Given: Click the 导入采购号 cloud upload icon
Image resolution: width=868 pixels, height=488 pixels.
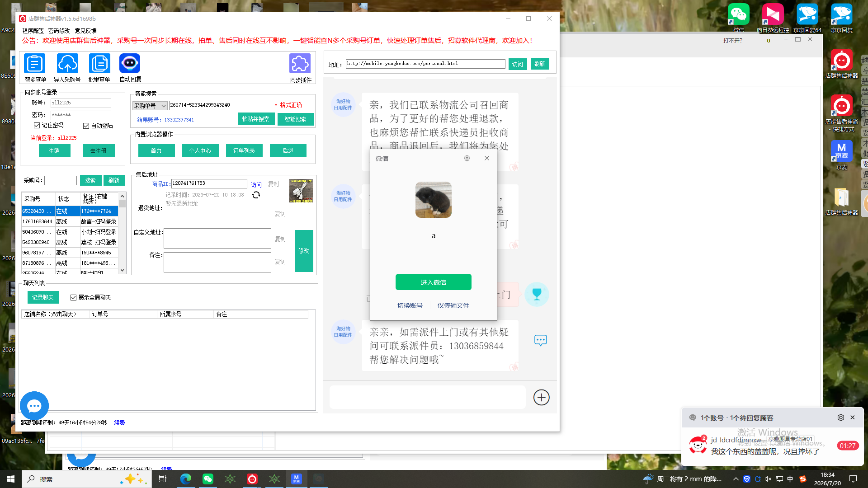Looking at the screenshot, I should point(67,64).
